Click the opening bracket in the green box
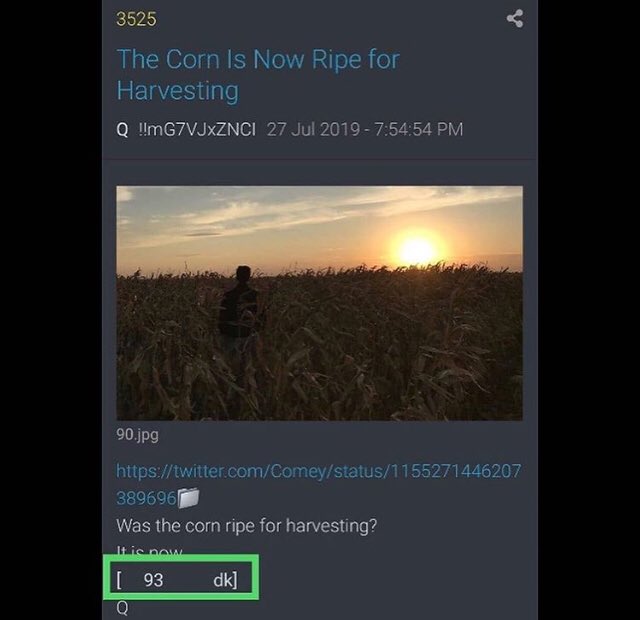This screenshot has height=620, width=640. 120,579
